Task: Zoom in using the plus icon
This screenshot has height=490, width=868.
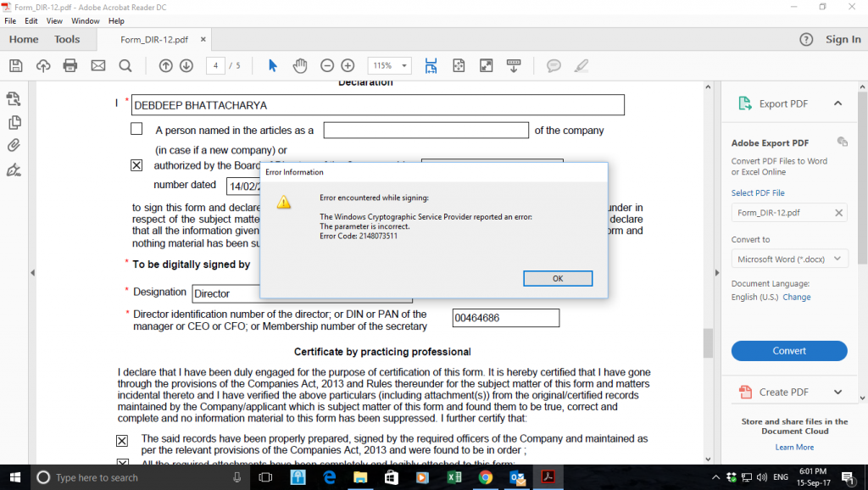Action: point(348,65)
